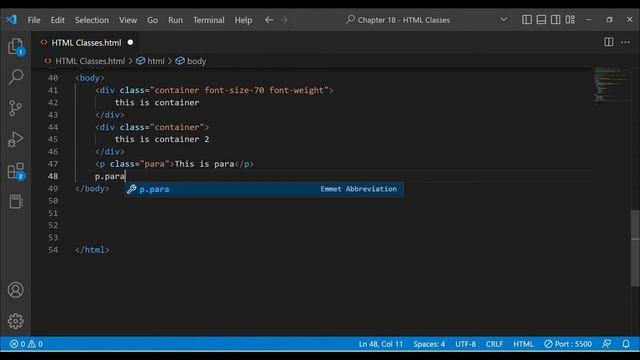Viewport: 640px width, 360px height.
Task: Open the View menu
Action: click(x=128, y=20)
